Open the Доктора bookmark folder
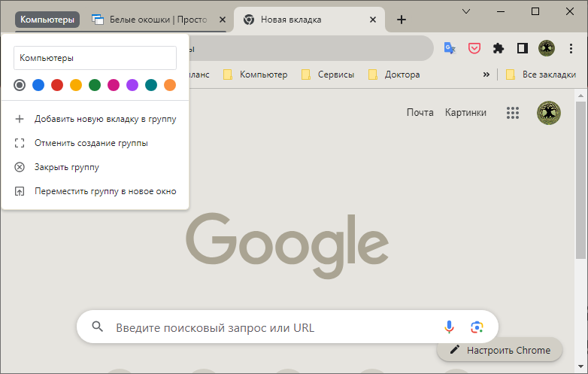 394,74
